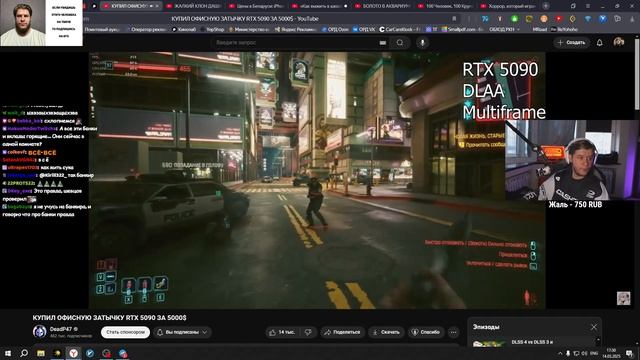The width and height of the screenshot is (640, 360).
Task: Click Yandex Browser taskbar icon
Action: (73, 353)
